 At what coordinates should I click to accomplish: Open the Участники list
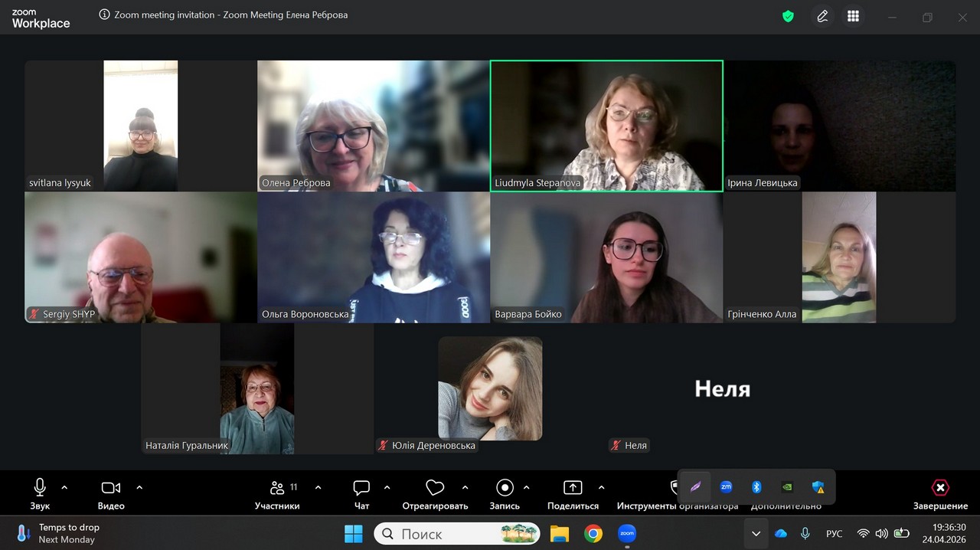pos(277,493)
